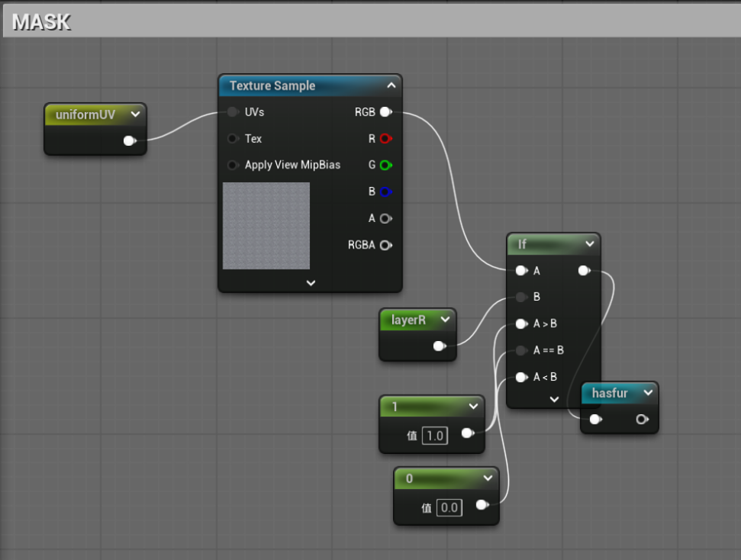Viewport: 741px width, 560px height.
Task: Select the MASK comment header
Action: tap(372, 21)
